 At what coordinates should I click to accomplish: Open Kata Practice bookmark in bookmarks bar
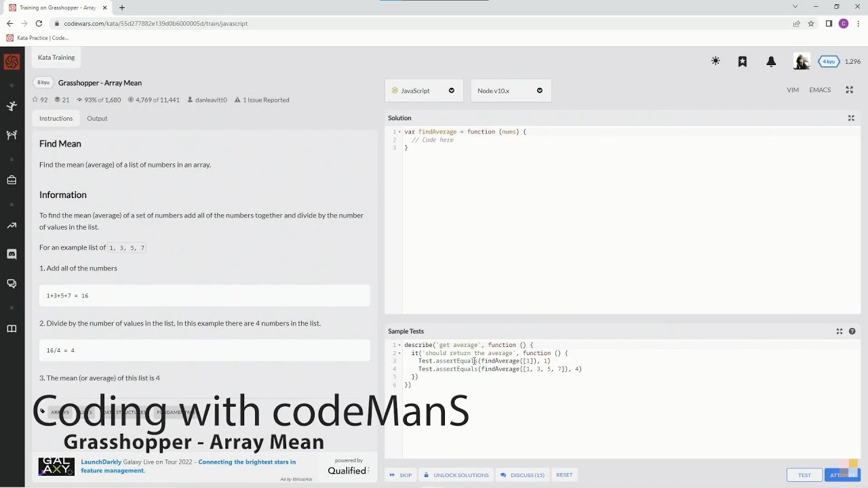[x=37, y=38]
